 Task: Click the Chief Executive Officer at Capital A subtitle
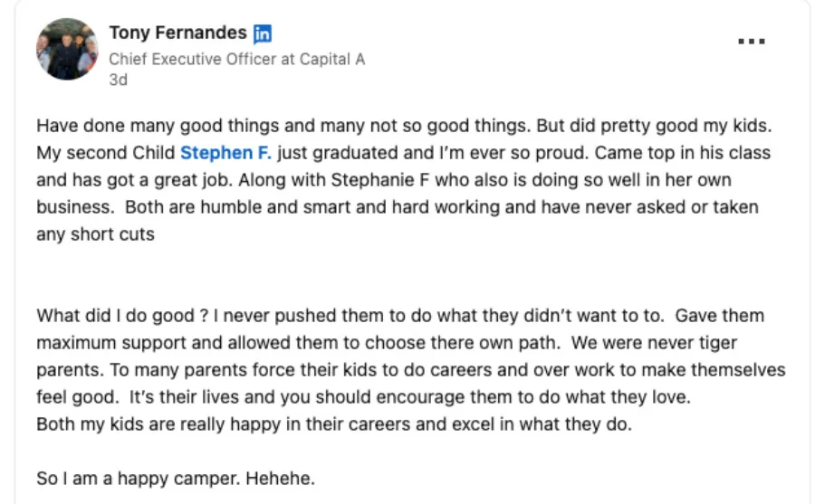point(236,59)
